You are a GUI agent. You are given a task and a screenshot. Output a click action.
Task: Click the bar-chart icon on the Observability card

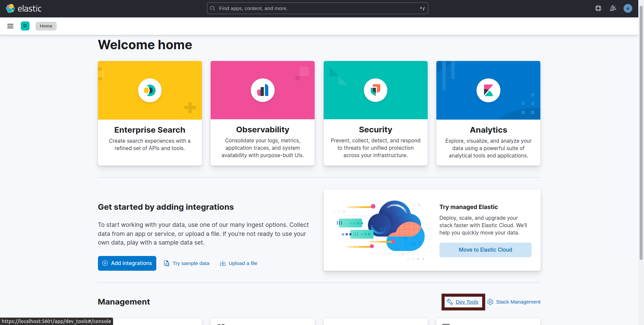click(262, 90)
